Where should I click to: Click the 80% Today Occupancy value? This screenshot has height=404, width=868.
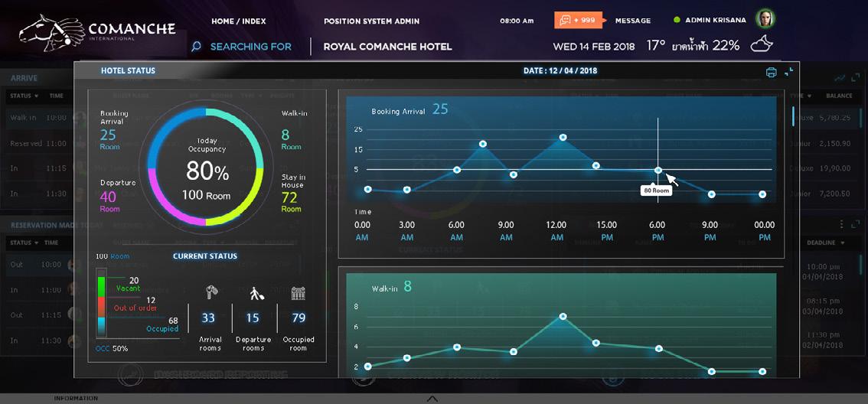click(207, 171)
